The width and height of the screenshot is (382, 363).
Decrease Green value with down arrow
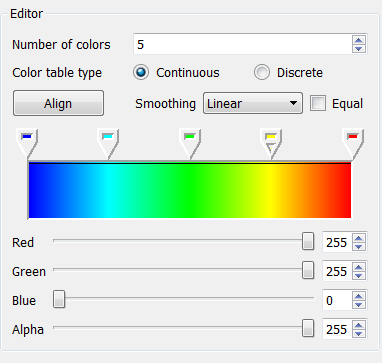pos(359,276)
